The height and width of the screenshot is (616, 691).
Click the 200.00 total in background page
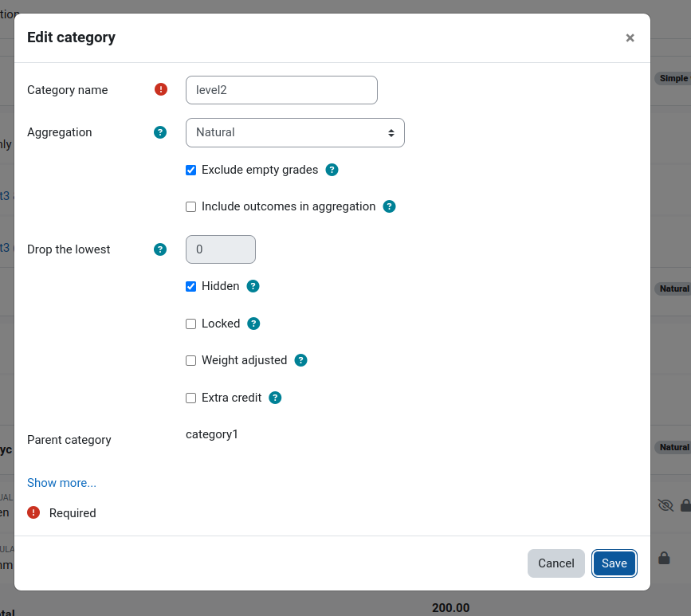(x=451, y=607)
